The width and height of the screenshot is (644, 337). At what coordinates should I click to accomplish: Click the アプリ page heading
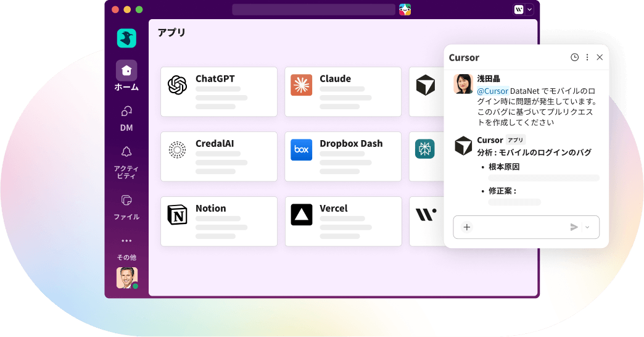click(x=171, y=33)
